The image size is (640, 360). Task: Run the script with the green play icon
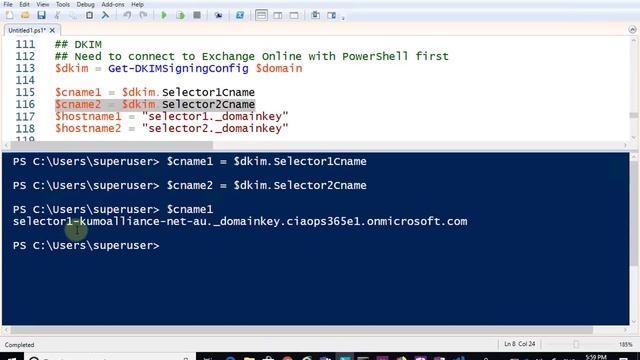(164, 16)
